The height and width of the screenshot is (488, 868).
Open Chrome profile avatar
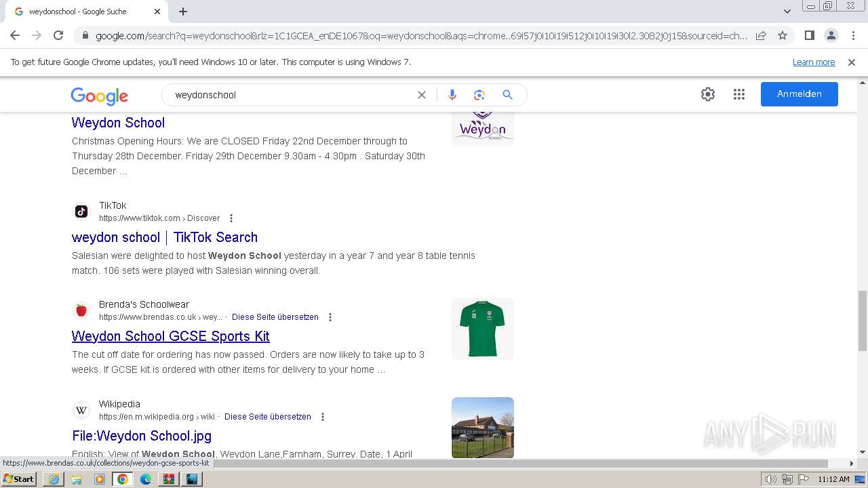(x=831, y=35)
